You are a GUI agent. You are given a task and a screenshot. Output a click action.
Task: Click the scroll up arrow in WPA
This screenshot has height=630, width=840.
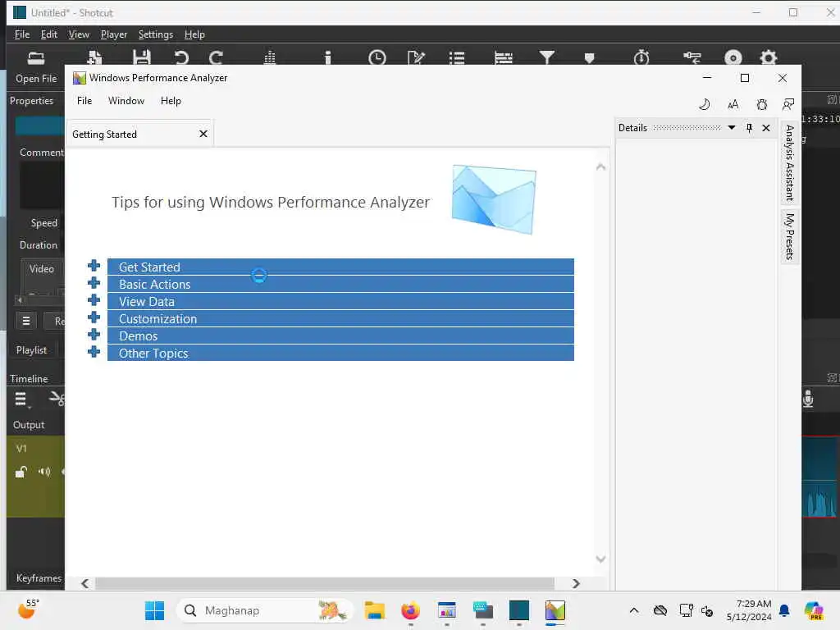pos(601,167)
